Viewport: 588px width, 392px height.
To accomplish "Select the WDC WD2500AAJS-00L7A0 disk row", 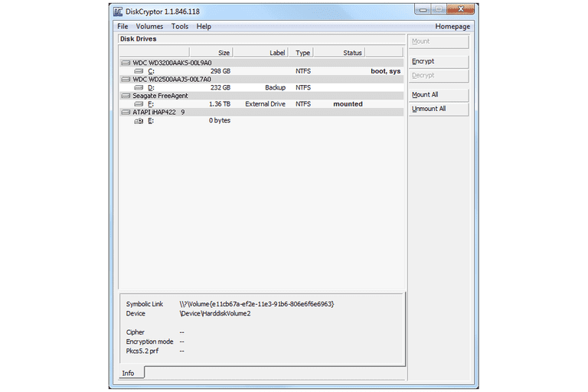I will (261, 80).
